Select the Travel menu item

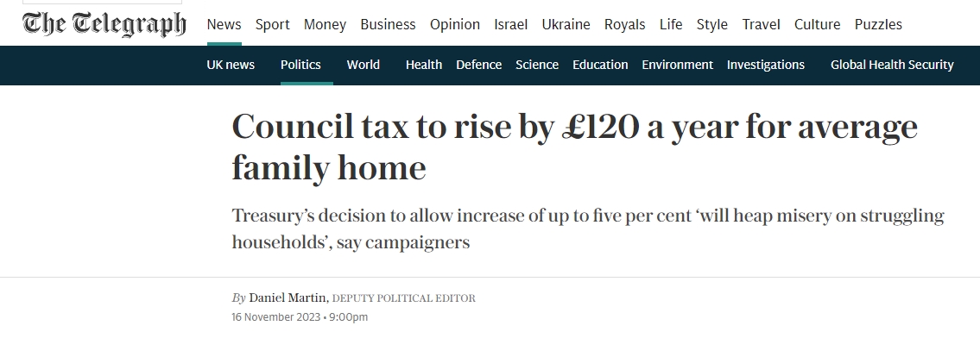(x=761, y=24)
